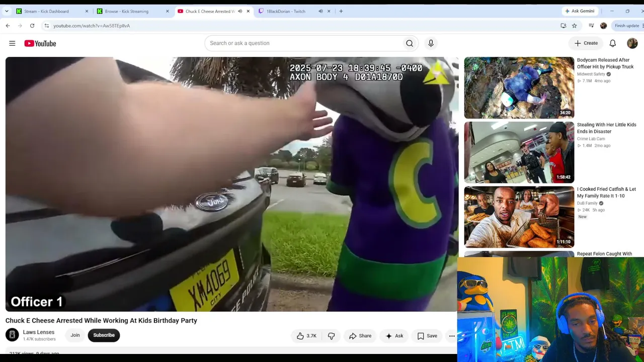Ask about this video
Screen dimensions: 644x362
(x=394, y=336)
